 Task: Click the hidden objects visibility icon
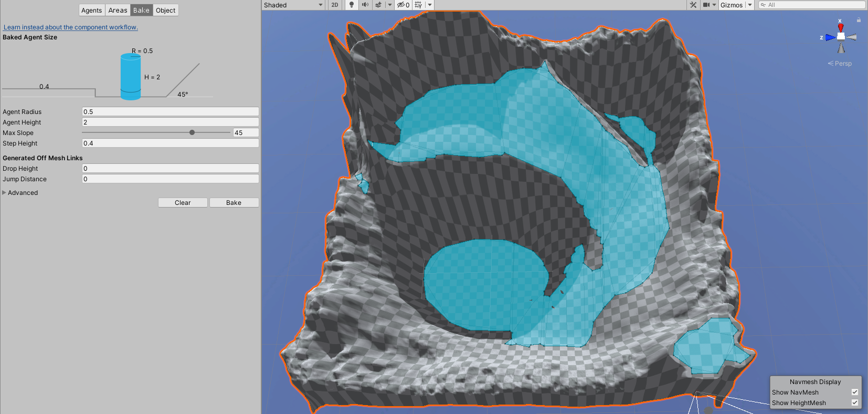tap(403, 5)
